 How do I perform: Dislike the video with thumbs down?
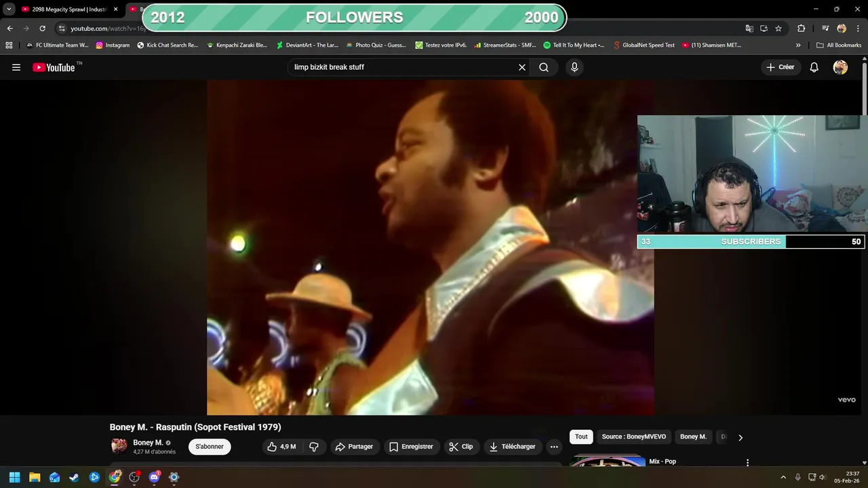[x=314, y=447]
